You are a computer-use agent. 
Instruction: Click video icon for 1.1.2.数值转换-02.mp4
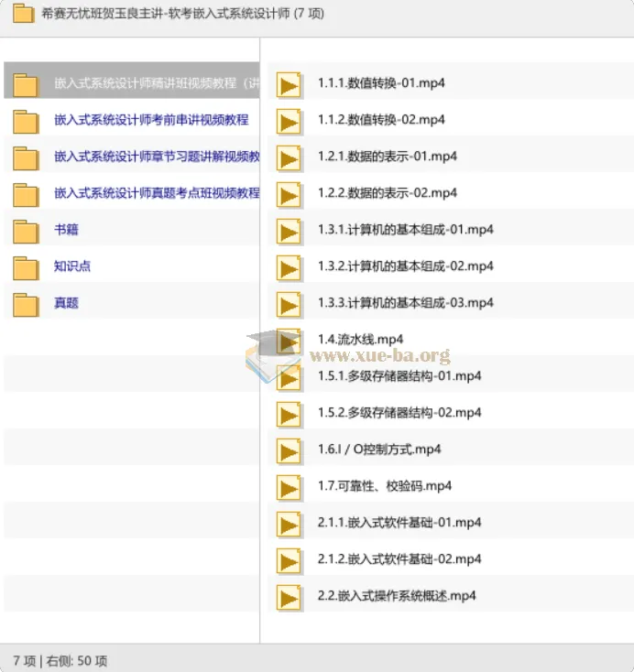[x=289, y=122]
